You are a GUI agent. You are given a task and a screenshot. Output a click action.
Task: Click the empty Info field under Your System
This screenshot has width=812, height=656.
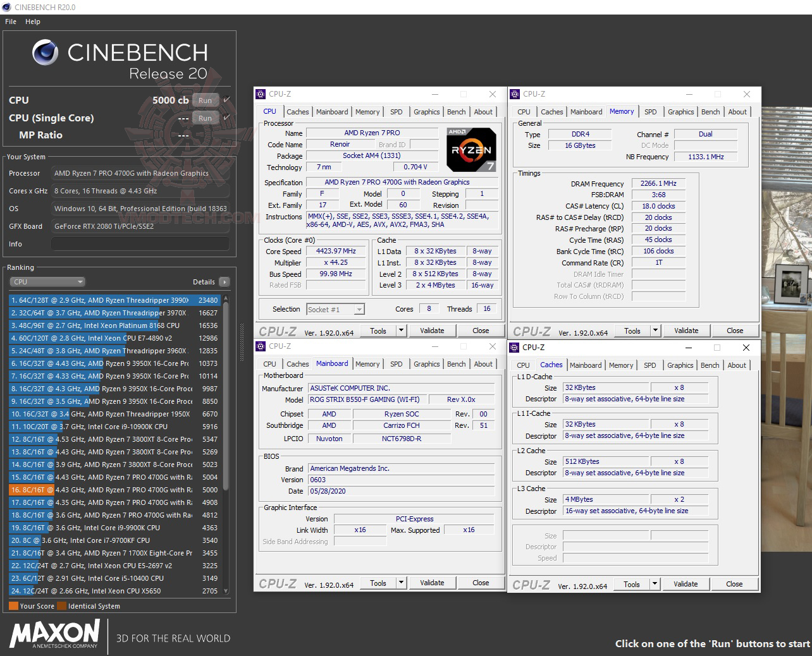pyautogui.click(x=140, y=244)
